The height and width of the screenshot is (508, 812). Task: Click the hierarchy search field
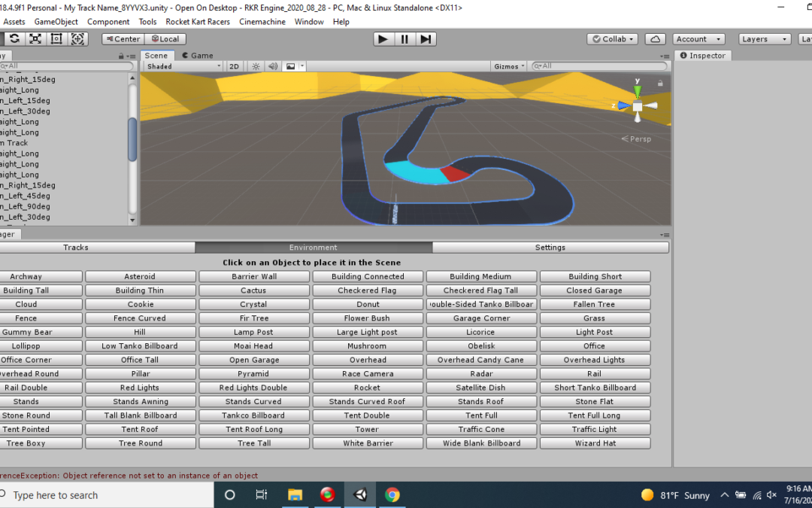click(66, 65)
